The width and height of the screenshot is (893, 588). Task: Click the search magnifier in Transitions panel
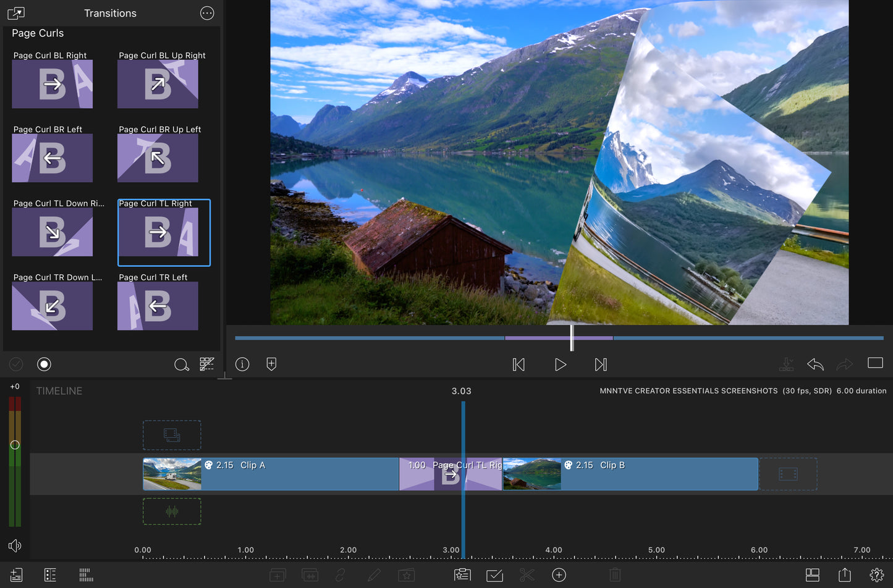pyautogui.click(x=181, y=364)
